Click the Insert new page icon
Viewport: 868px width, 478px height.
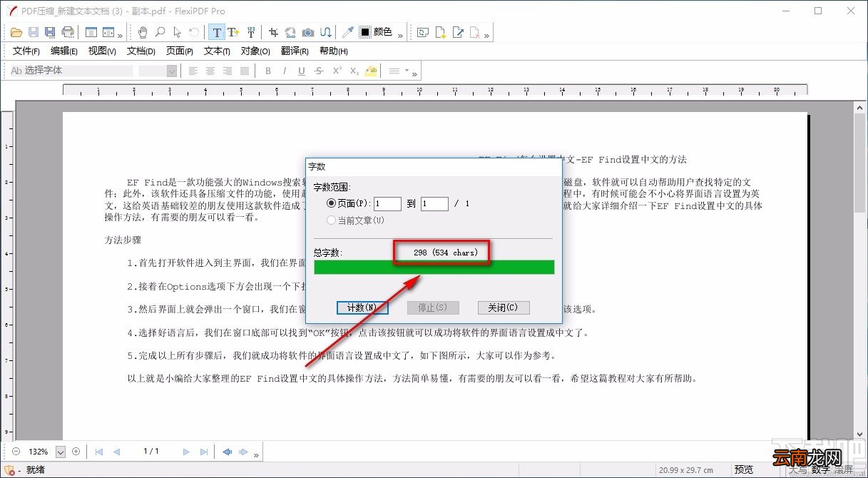(441, 32)
